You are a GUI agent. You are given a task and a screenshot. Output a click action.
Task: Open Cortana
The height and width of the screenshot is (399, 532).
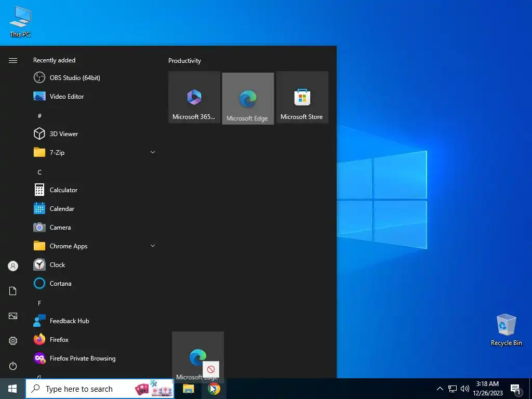coord(94,283)
